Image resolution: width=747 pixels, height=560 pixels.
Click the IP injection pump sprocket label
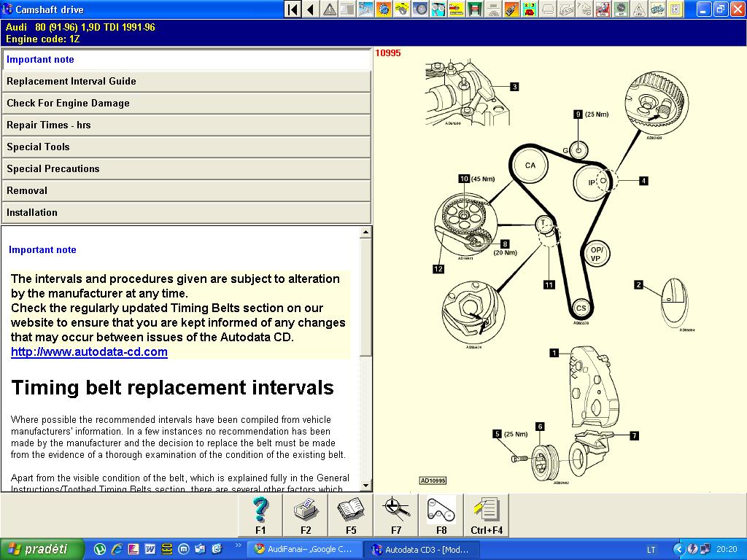(591, 182)
